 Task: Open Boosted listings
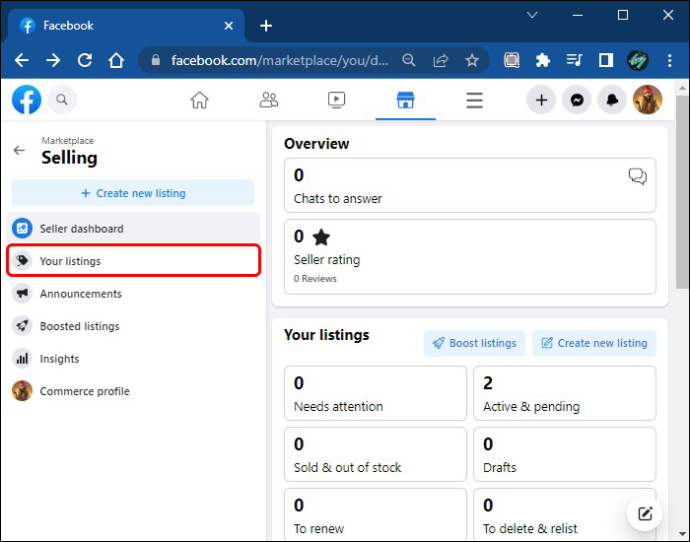coord(133,326)
